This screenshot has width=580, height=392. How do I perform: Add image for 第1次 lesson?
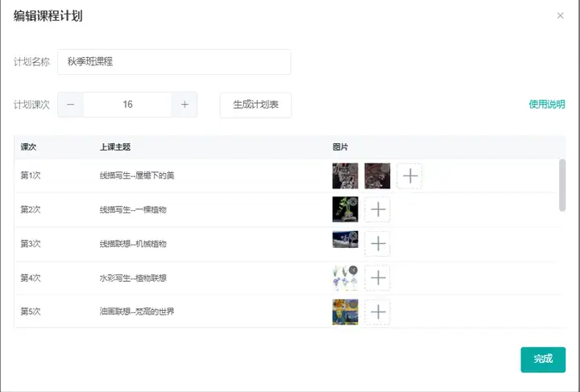[409, 175]
